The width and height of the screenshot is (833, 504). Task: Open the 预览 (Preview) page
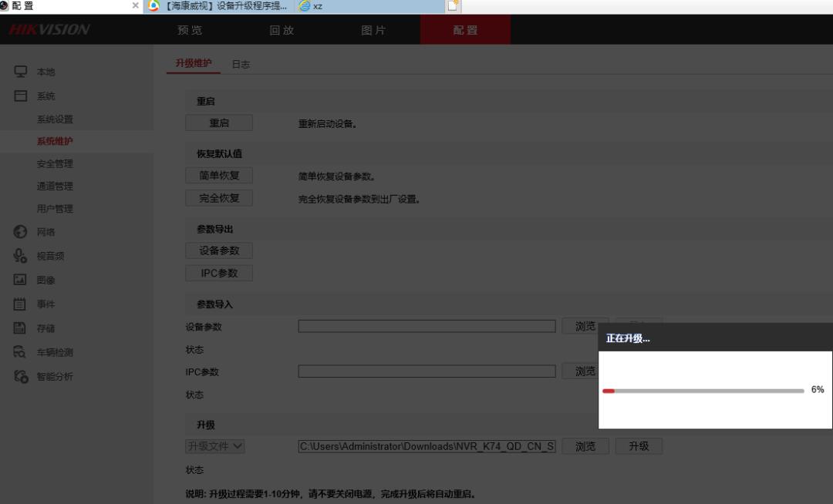coord(189,30)
